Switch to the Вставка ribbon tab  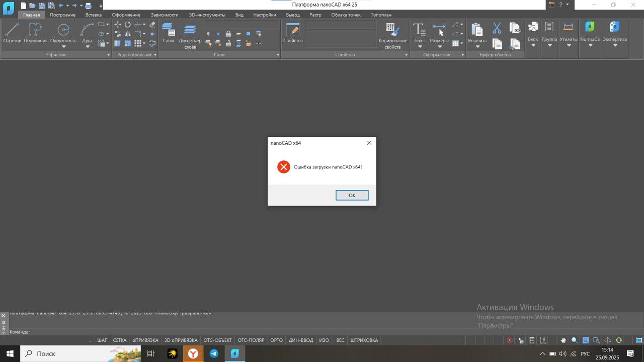tap(93, 15)
